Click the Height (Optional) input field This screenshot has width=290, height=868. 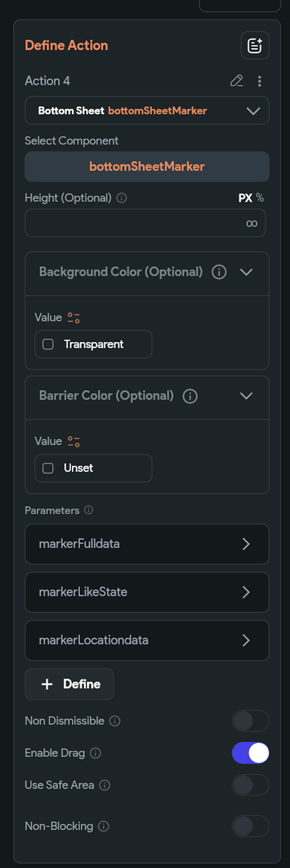tap(135, 223)
